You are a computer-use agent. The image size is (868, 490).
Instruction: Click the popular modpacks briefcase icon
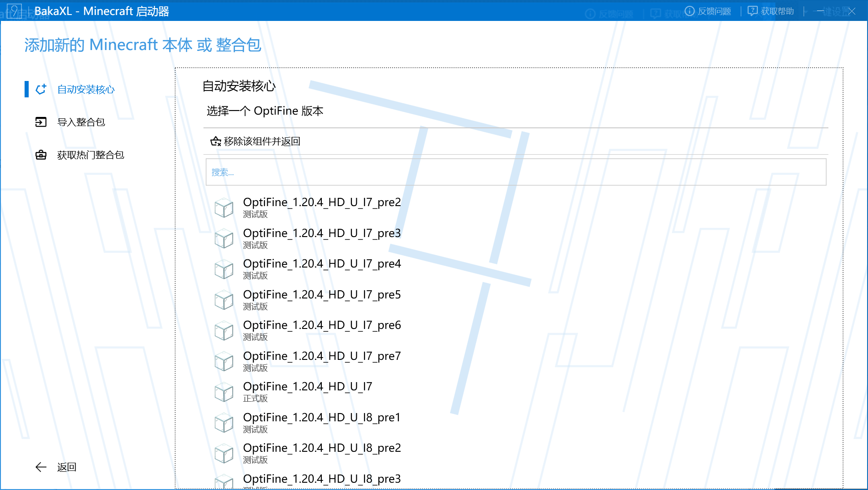[x=41, y=155]
